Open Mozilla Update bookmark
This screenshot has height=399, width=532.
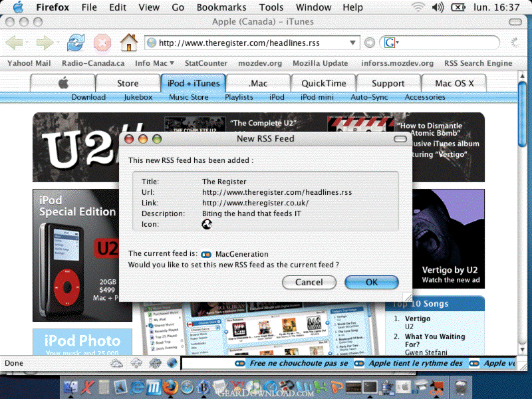point(321,63)
